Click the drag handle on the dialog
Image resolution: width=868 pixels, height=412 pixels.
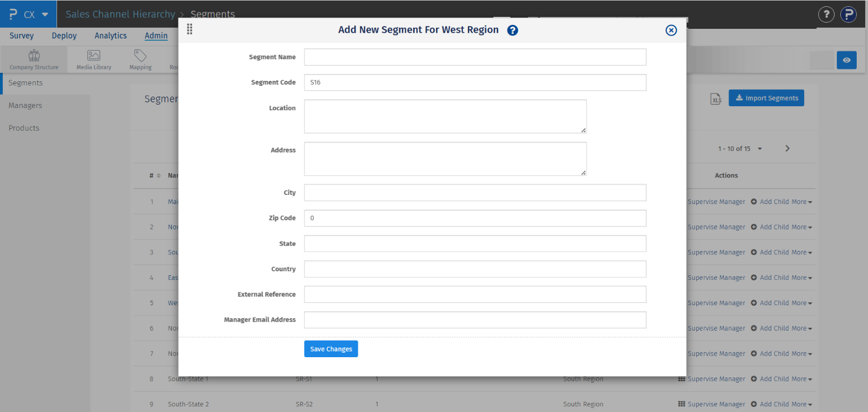click(x=189, y=29)
